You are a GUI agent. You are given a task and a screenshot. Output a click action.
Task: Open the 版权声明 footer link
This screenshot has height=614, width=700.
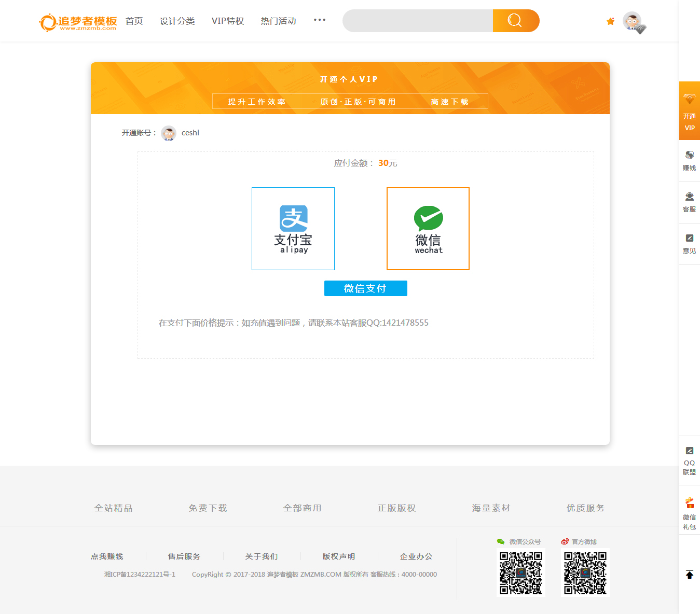(x=338, y=556)
